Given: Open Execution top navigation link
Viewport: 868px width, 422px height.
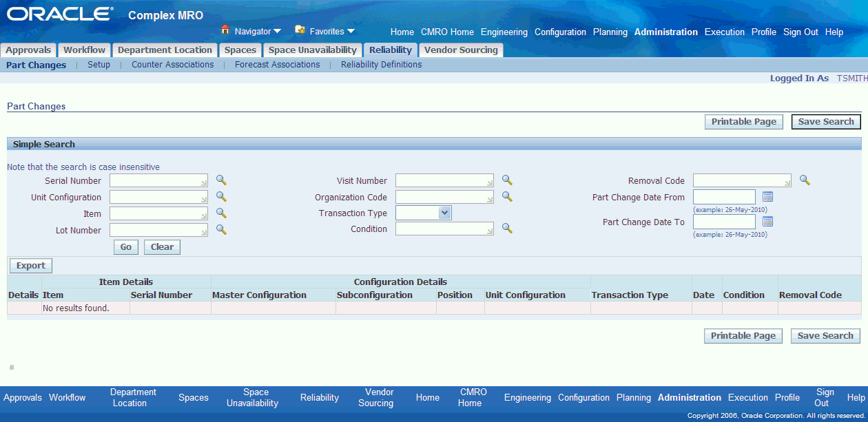Looking at the screenshot, I should click(725, 32).
